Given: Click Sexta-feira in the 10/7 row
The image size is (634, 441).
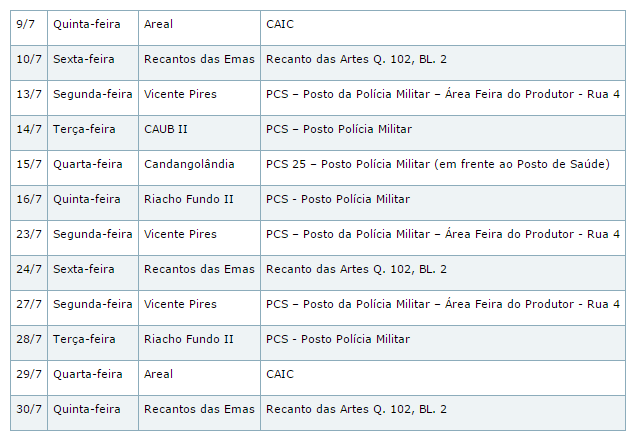Looking at the screenshot, I should coord(84,59).
